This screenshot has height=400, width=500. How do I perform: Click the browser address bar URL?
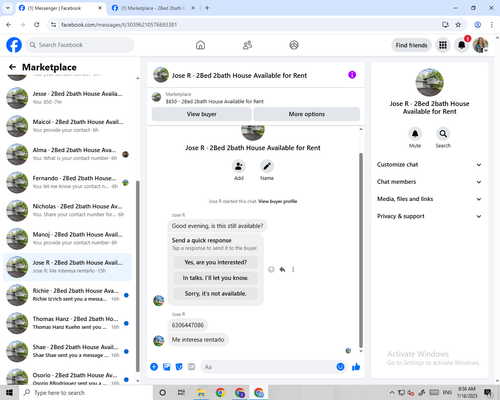(x=119, y=25)
